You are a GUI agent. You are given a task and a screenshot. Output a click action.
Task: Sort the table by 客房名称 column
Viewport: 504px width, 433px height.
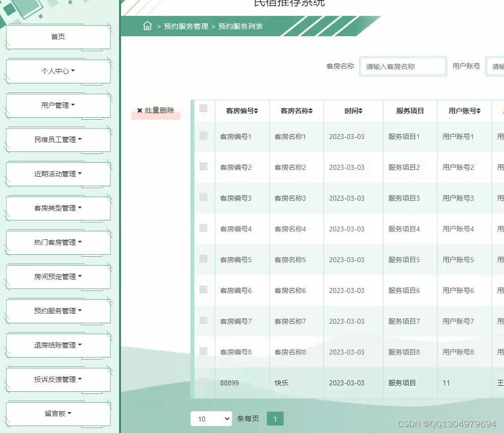(296, 110)
